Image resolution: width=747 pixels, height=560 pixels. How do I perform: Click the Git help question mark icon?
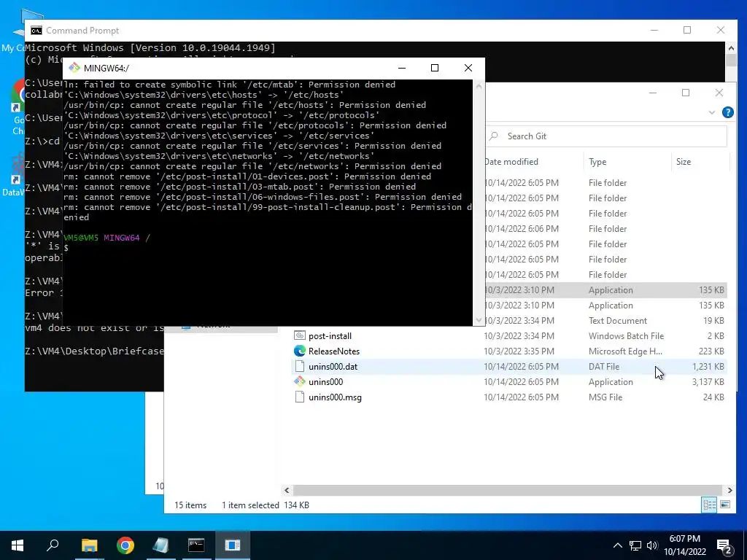727,112
